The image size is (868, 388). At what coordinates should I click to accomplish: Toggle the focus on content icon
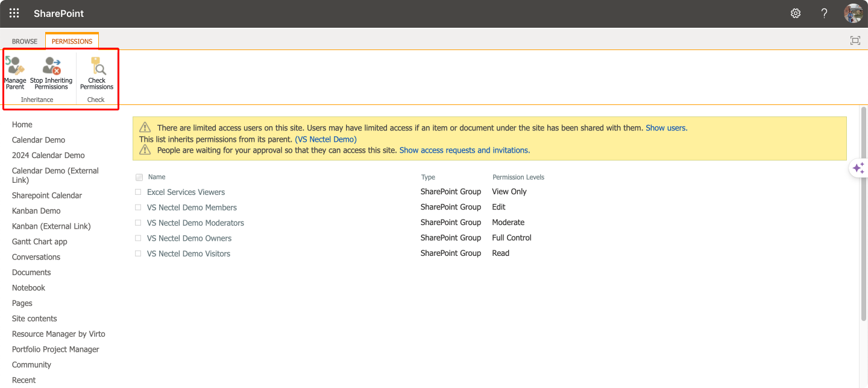855,40
